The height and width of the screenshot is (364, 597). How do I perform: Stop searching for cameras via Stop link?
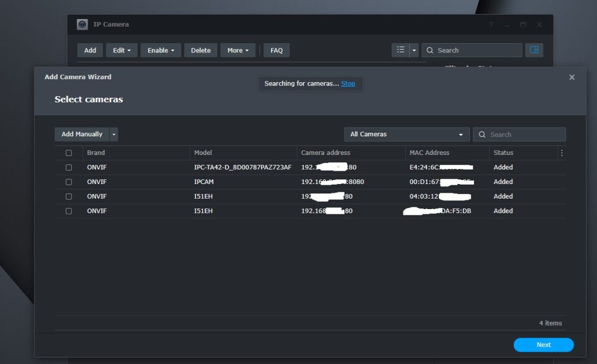point(348,84)
